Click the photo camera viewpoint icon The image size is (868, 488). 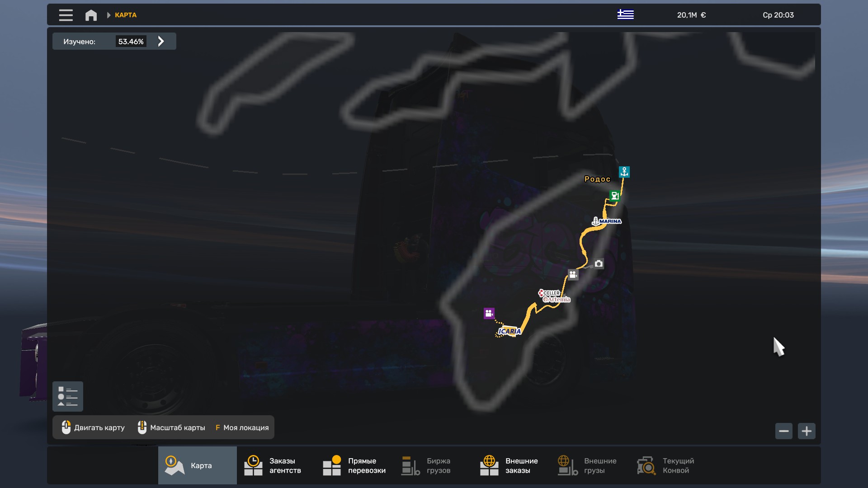pos(599,263)
